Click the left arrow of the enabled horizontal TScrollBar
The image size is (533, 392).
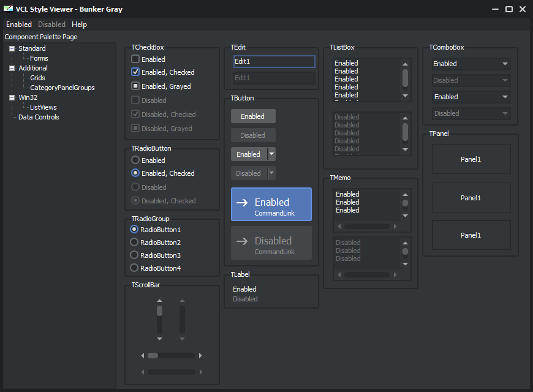[x=143, y=356]
